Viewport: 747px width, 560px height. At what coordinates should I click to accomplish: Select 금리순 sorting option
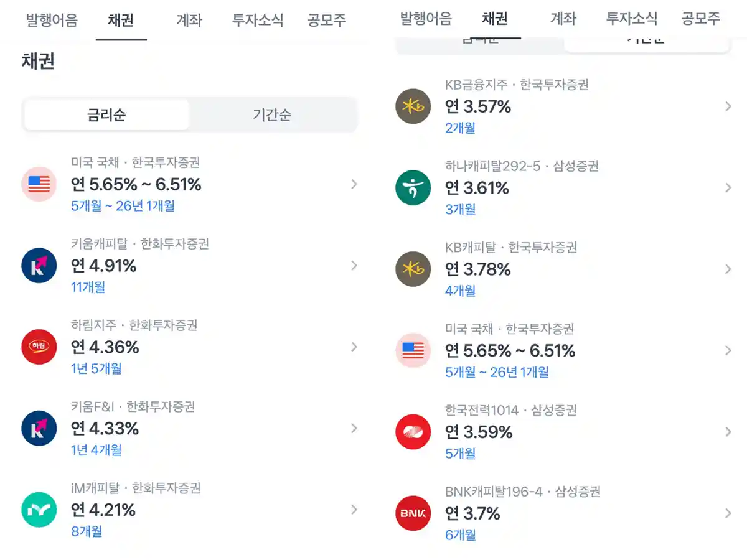click(106, 114)
